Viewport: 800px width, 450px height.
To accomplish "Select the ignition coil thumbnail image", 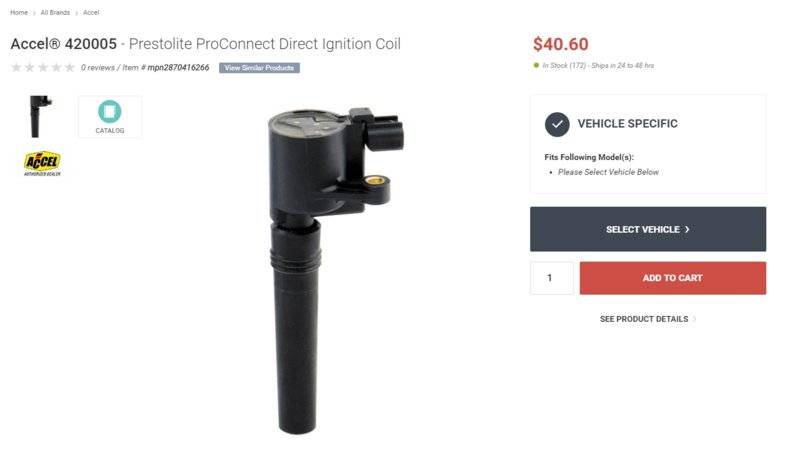I will click(40, 116).
